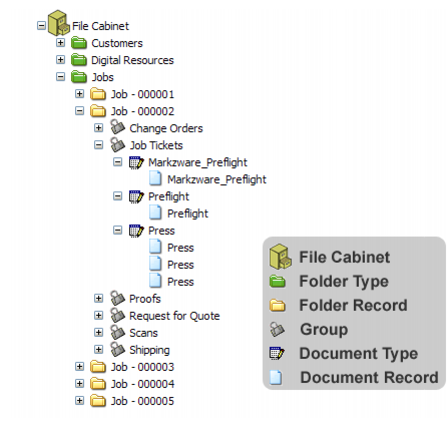Expand Job - 000001 node
The image size is (447, 426).
pos(79,94)
